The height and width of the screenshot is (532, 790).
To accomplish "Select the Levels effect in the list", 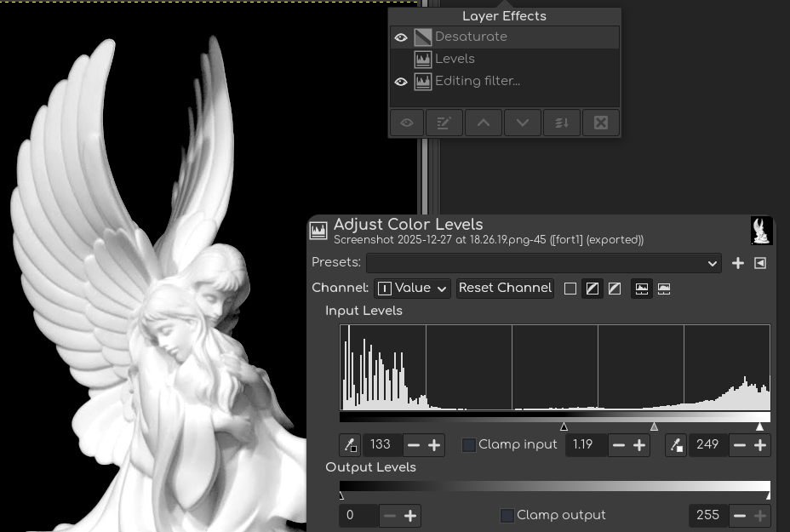I will 455,60.
